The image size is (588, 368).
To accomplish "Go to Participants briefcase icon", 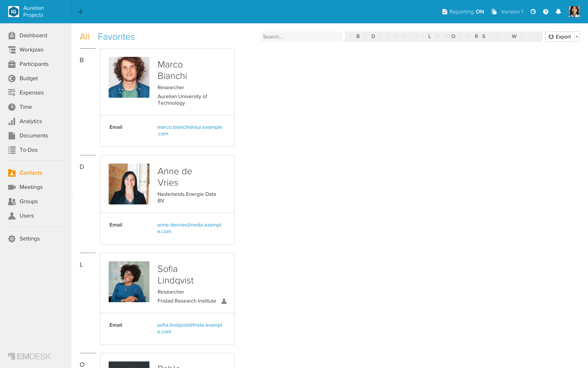I will 12,64.
